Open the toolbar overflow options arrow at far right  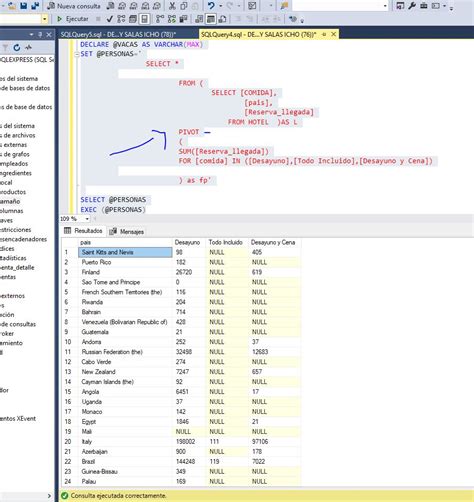click(451, 8)
